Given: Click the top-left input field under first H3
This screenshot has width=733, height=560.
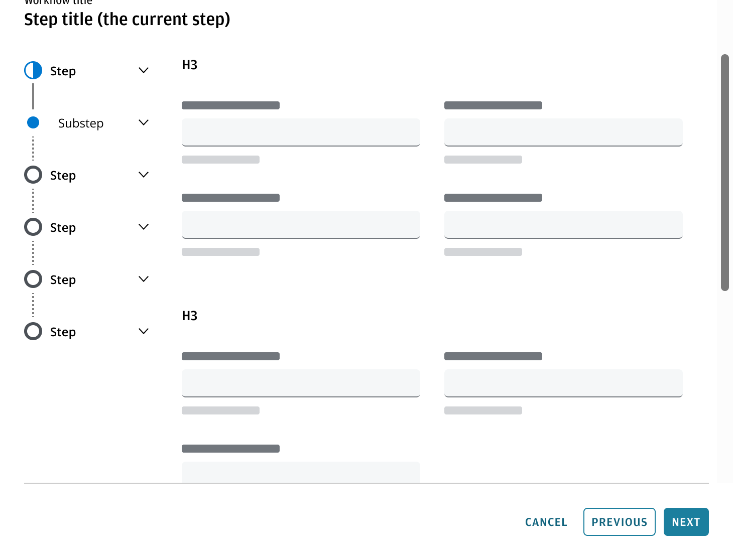Looking at the screenshot, I should click(300, 132).
